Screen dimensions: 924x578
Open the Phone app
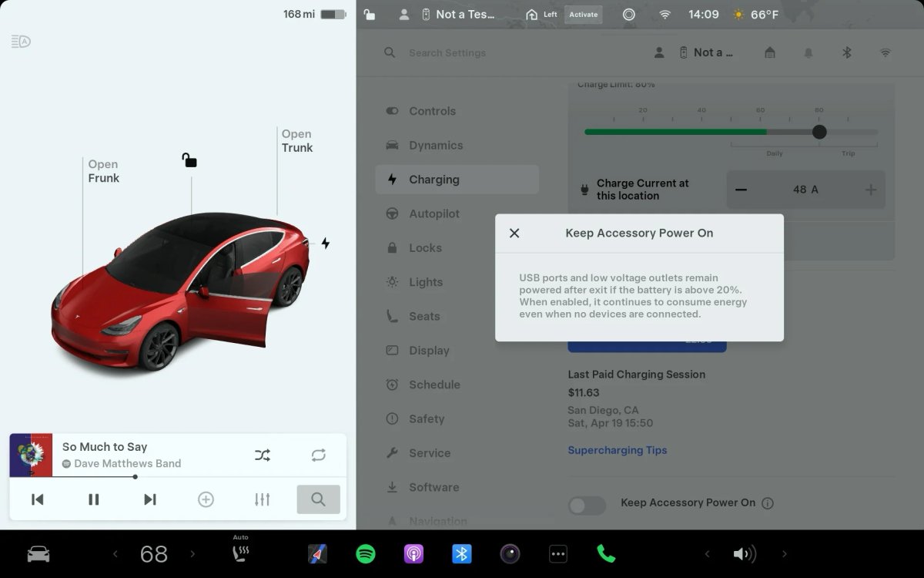pos(606,554)
